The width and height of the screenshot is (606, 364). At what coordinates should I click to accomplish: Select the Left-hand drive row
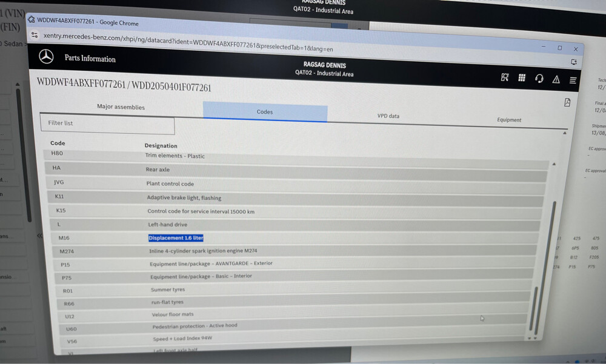pyautogui.click(x=295, y=225)
